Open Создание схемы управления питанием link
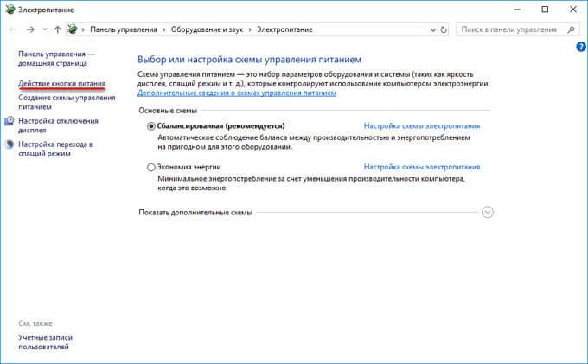This screenshot has height=364, width=588. [67, 102]
